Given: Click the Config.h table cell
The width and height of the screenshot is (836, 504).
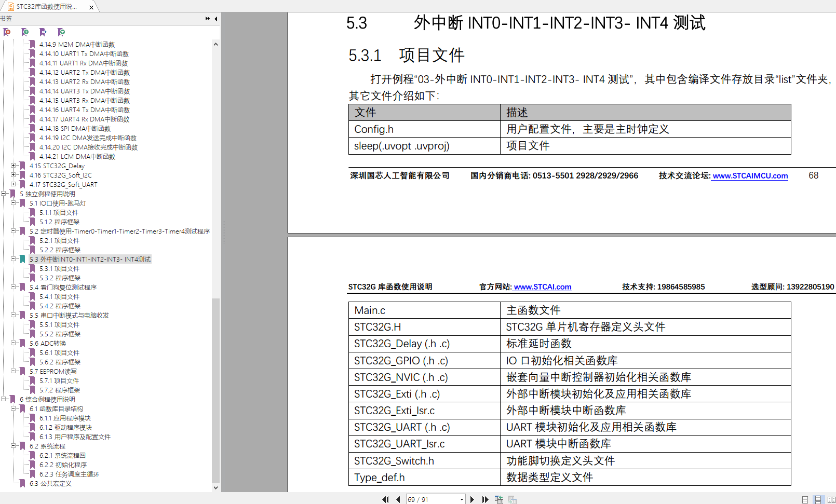Looking at the screenshot, I should point(424,129).
